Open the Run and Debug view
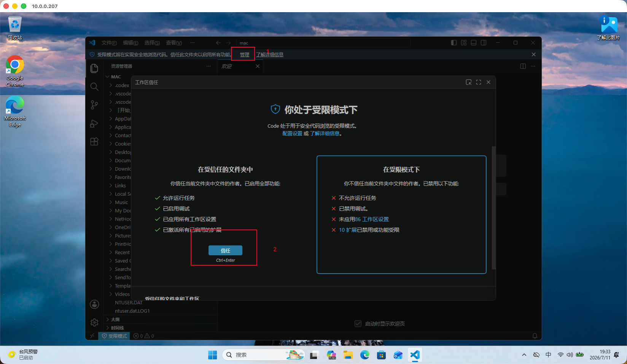This screenshot has width=627, height=364. pyautogui.click(x=94, y=123)
